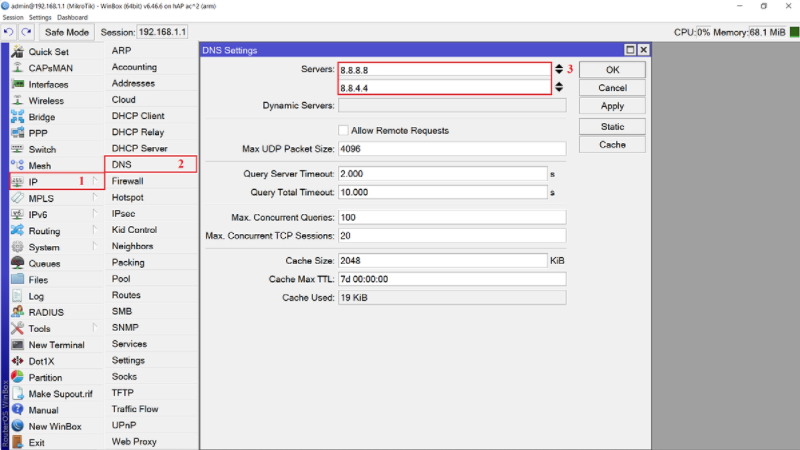Click the Quick Set icon in sidebar
This screenshot has width=800, height=450.
coord(17,52)
